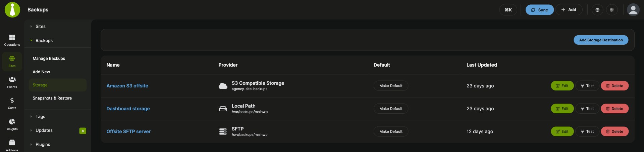
Task: Make Dashboard storage the default
Action: [x=391, y=109]
